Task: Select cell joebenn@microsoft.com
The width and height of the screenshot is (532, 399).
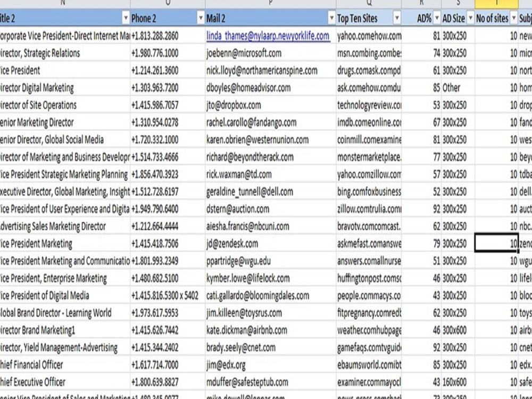Action: [270, 53]
